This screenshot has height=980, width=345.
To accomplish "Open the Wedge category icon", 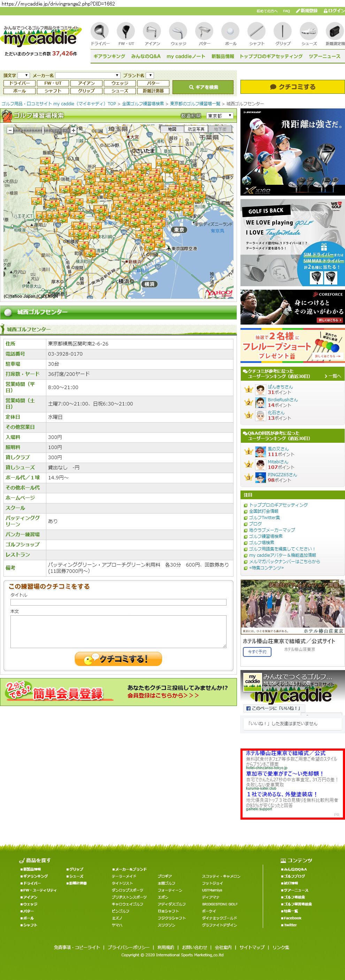I will [178, 31].
